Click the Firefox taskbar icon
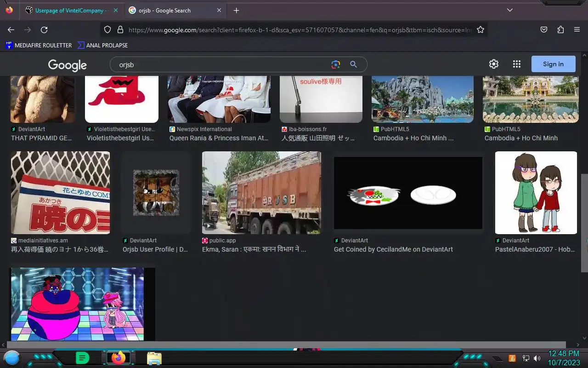This screenshot has height=368, width=588. click(119, 358)
